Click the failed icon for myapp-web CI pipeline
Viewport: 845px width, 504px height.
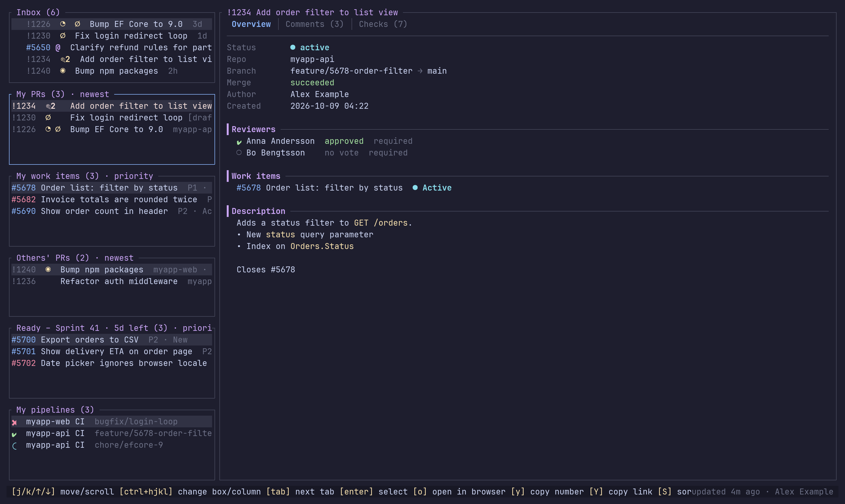click(x=14, y=422)
